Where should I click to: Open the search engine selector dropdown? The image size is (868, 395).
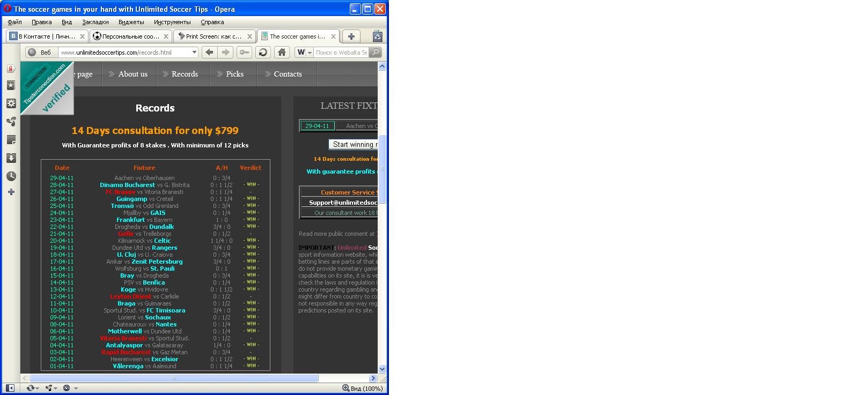click(304, 53)
